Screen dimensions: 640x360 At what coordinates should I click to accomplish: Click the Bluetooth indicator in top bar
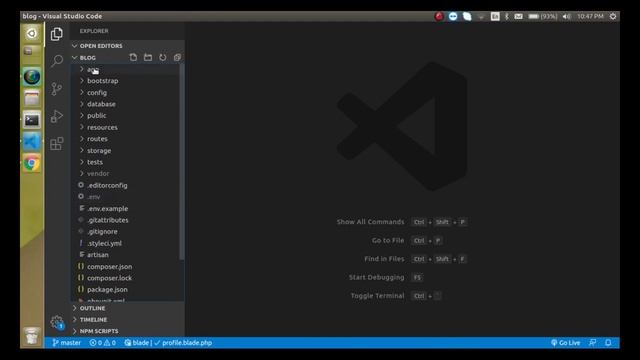tap(507, 16)
